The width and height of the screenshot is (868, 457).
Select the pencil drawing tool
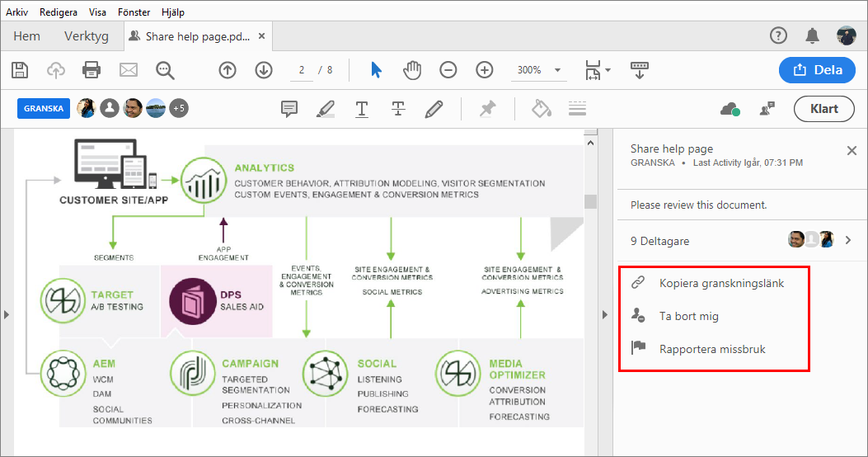click(x=434, y=109)
